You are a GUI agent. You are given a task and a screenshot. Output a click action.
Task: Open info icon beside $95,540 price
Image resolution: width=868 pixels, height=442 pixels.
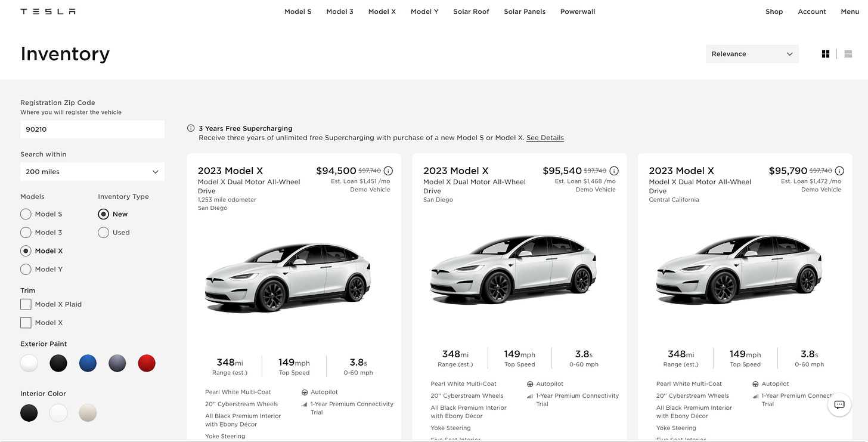(614, 171)
